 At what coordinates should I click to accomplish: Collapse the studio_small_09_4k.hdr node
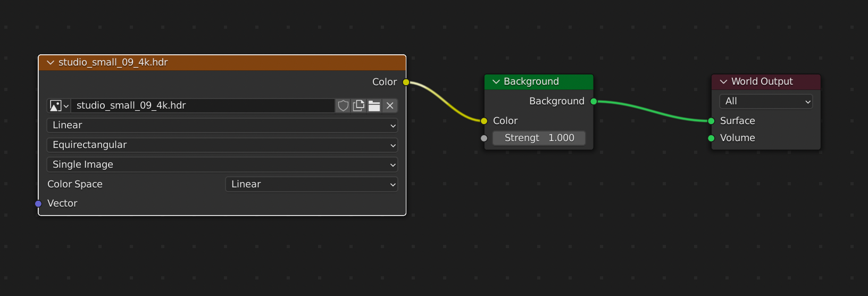click(51, 62)
